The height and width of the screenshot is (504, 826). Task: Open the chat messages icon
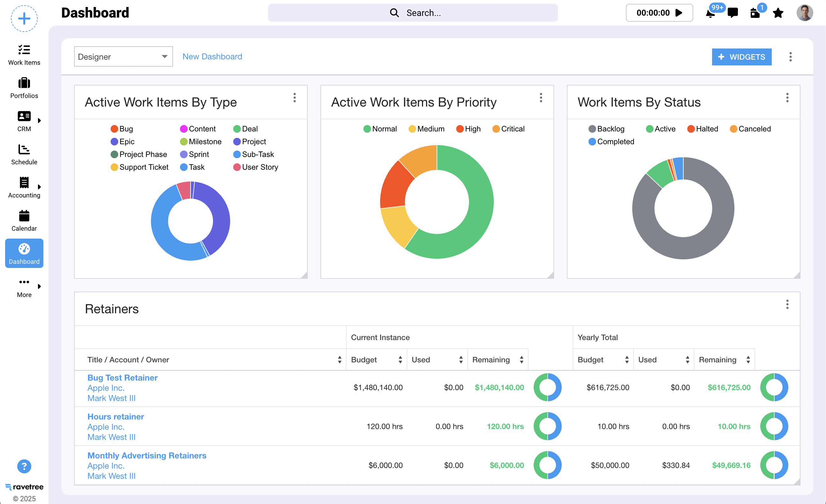tap(732, 13)
